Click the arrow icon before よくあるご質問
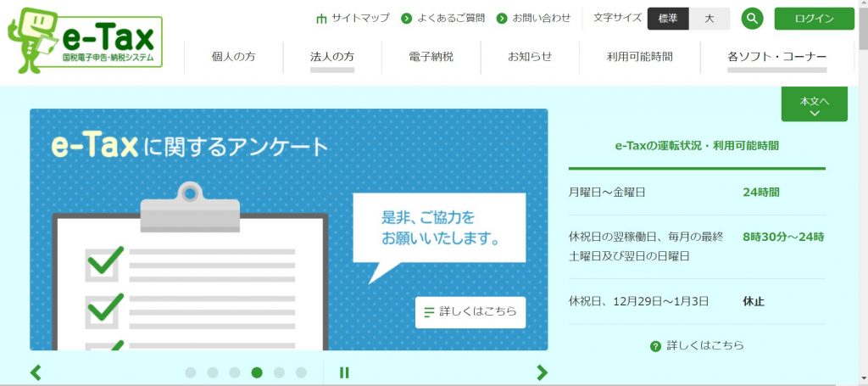 [x=406, y=19]
